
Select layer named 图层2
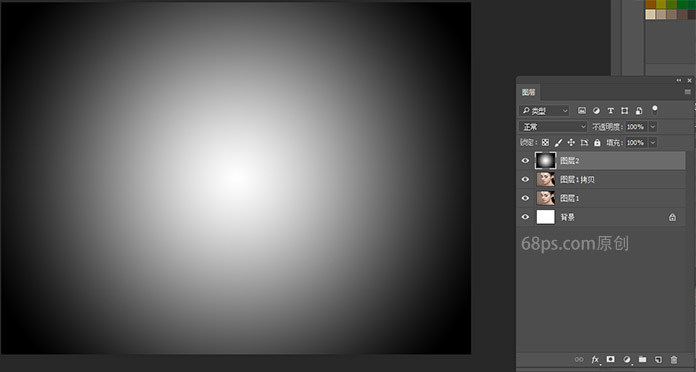coord(570,161)
